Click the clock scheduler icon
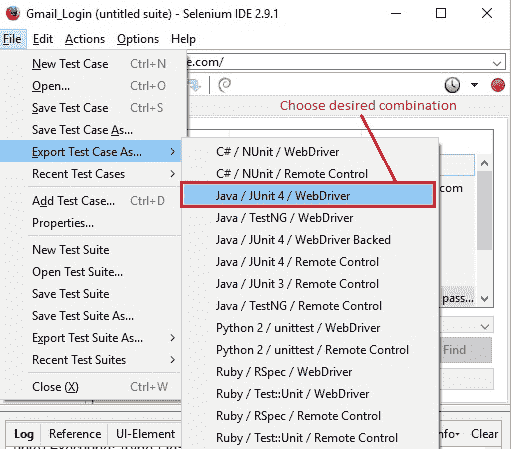 [x=452, y=85]
